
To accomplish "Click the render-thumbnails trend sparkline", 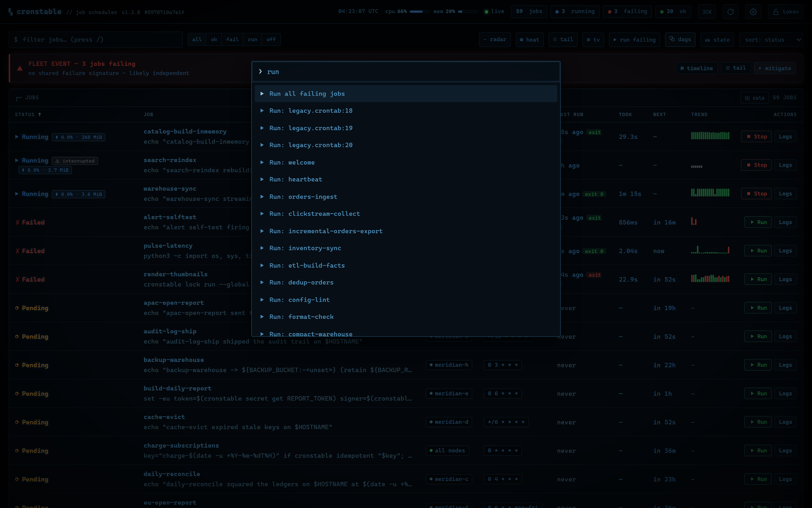I will point(710,278).
